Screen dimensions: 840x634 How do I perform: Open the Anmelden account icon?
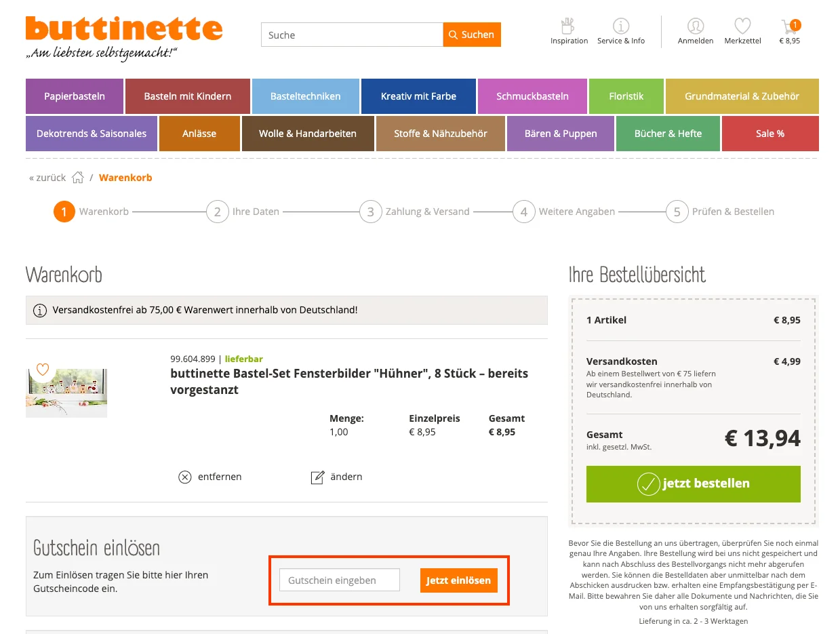tap(695, 27)
